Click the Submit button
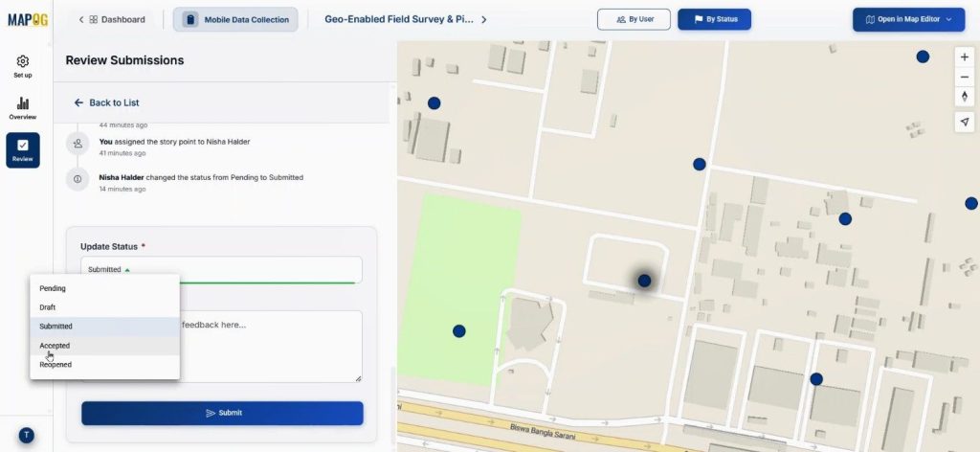The width and height of the screenshot is (980, 452). pyautogui.click(x=222, y=414)
